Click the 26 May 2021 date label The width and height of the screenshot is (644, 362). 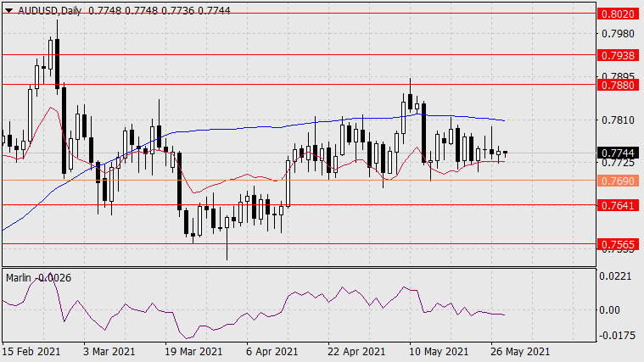coord(520,352)
